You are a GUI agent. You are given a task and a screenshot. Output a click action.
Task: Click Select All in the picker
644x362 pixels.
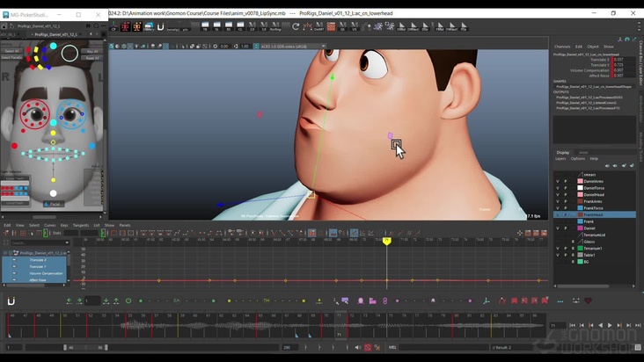pyautogui.click(x=11, y=51)
